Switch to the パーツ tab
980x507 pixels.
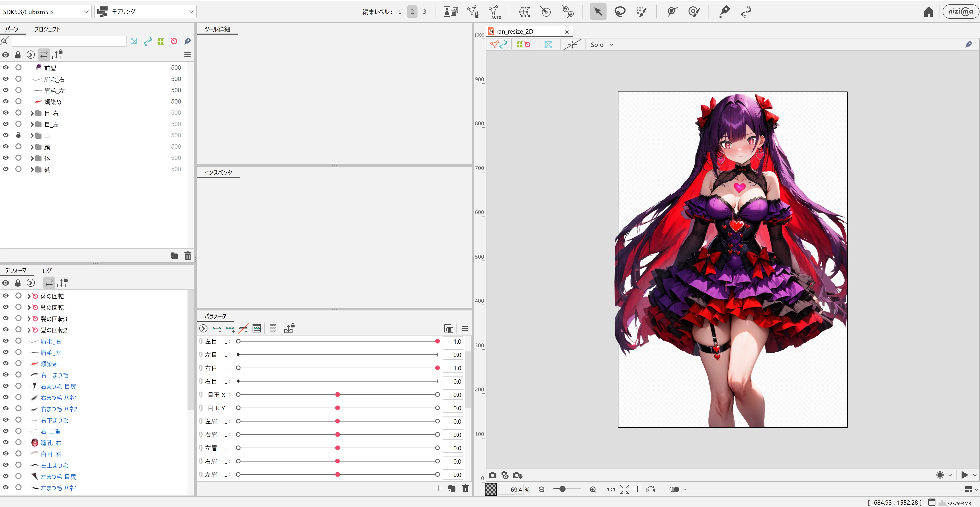[12, 29]
